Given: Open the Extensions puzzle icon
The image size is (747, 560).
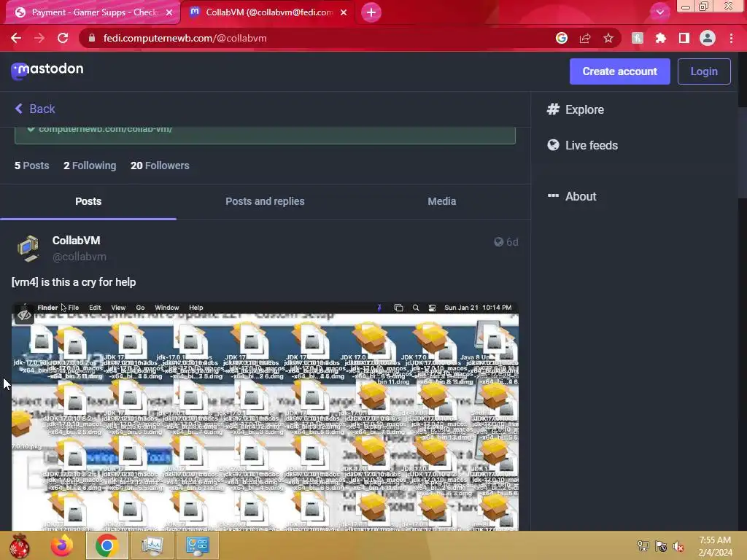Looking at the screenshot, I should coord(661,38).
